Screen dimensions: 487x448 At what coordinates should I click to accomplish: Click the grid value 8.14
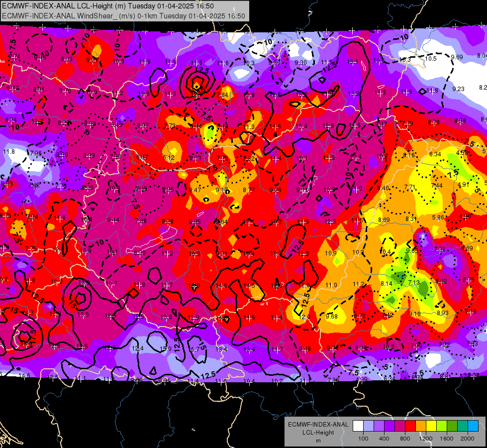[x=387, y=284]
